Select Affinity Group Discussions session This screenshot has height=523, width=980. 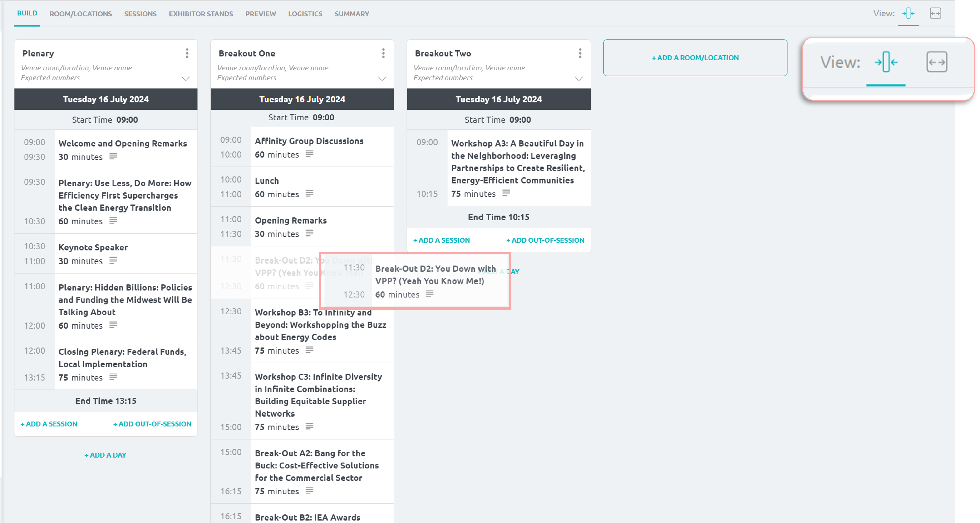pos(309,141)
